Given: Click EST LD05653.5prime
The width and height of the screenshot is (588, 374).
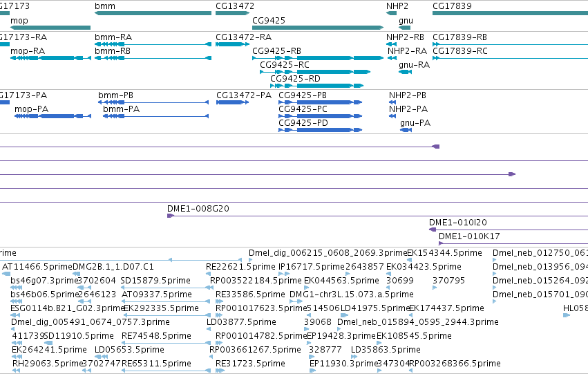Looking at the screenshot, I should [x=129, y=350].
